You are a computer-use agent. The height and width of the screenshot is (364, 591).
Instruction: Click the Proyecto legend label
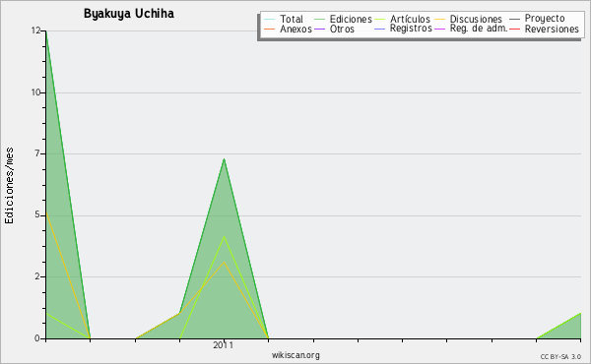click(545, 19)
